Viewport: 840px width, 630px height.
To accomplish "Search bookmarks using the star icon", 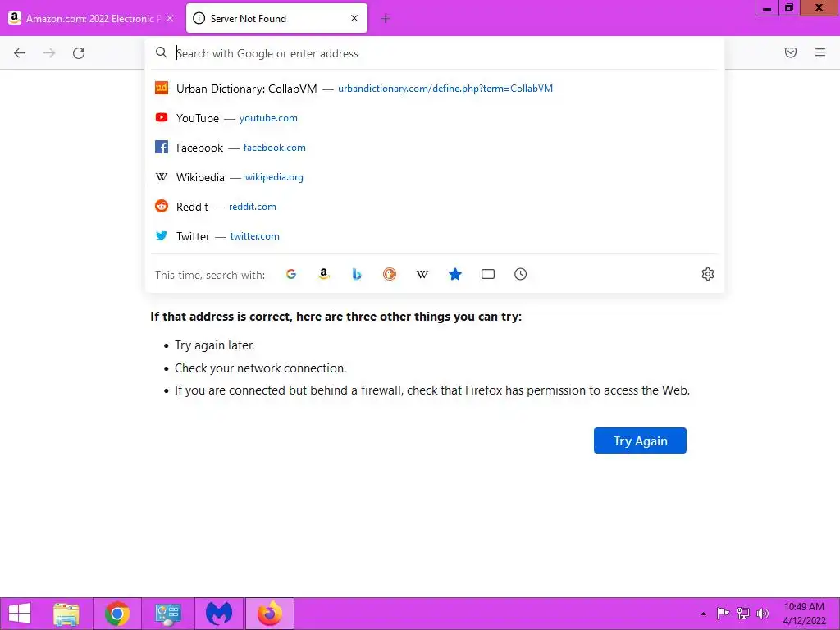I will pos(454,274).
